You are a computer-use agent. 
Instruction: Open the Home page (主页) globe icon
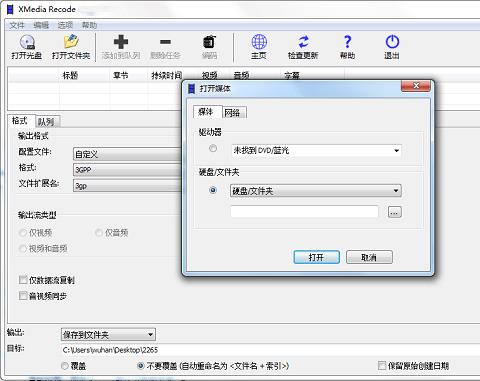point(259,42)
